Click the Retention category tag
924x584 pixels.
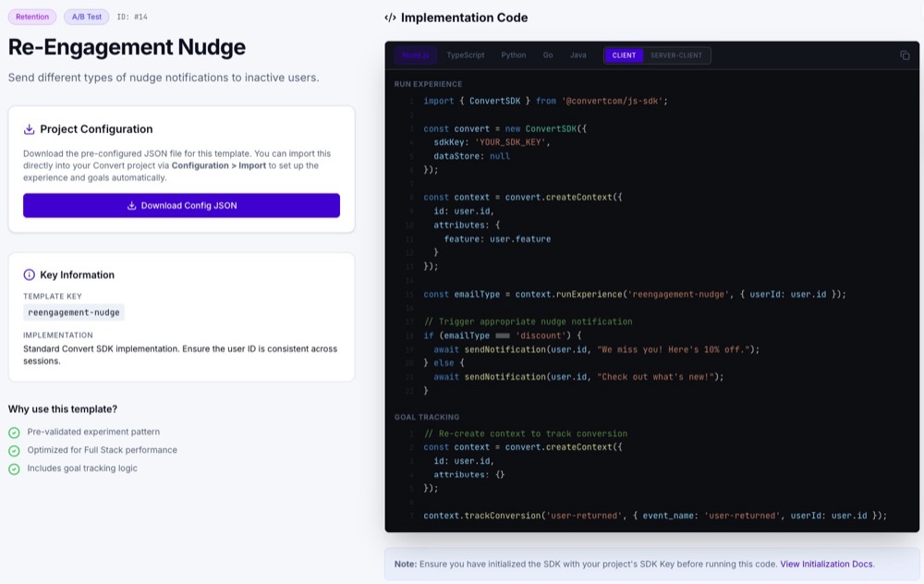[x=32, y=17]
